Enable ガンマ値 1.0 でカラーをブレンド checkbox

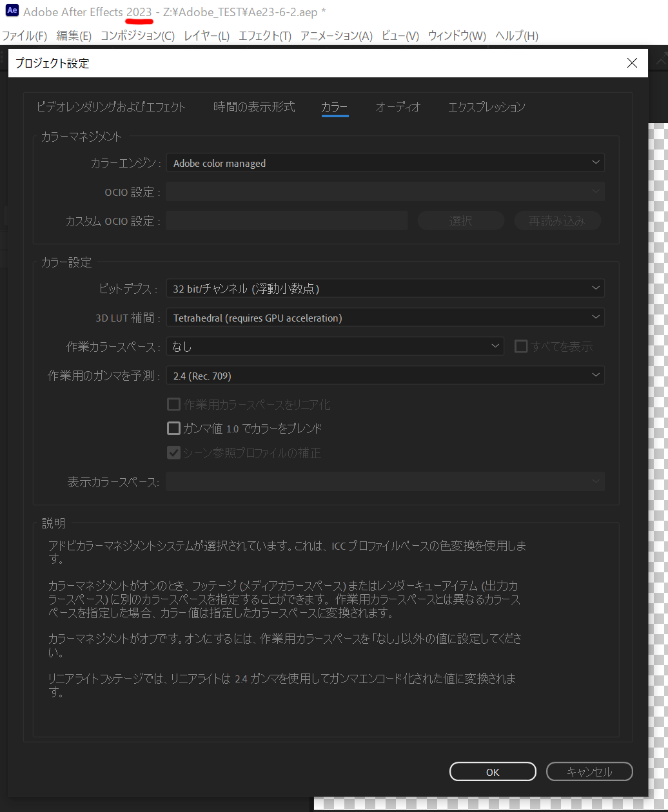tap(173, 428)
